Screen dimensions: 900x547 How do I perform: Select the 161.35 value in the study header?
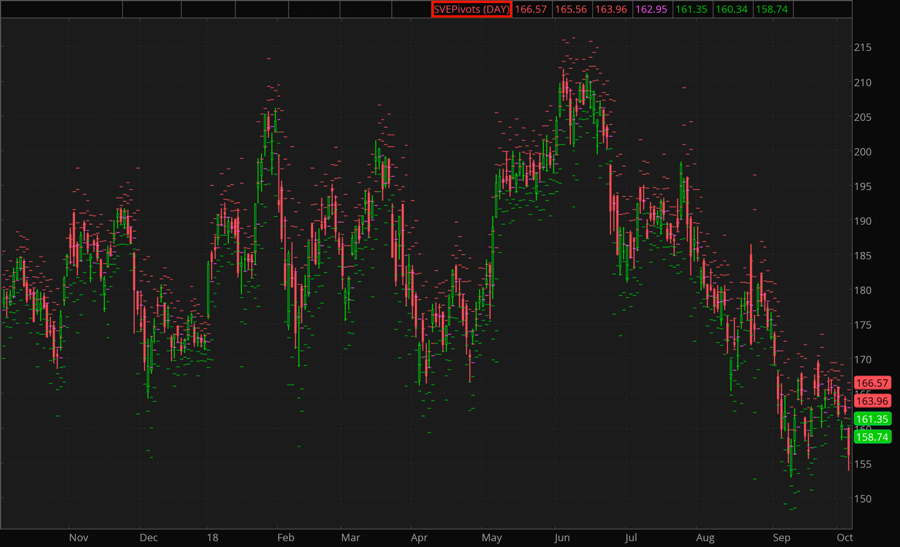691,9
